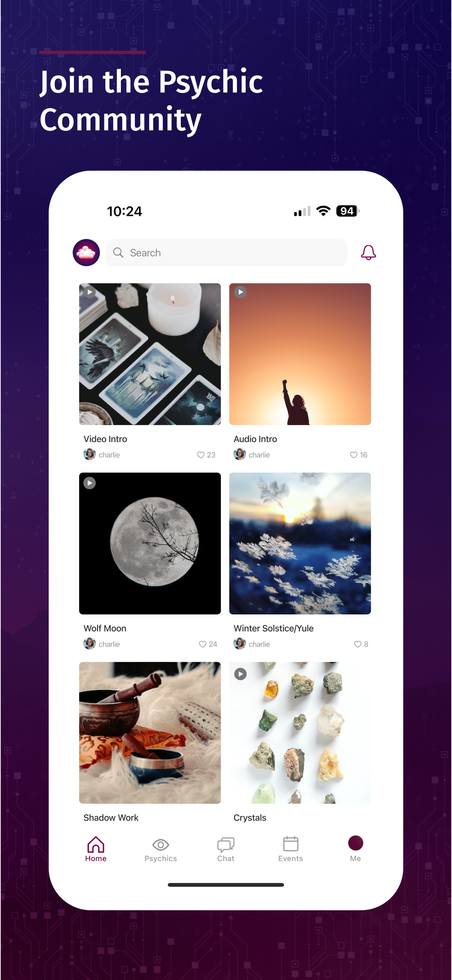This screenshot has height=980, width=452.
Task: Open the Me profile tab
Action: pyautogui.click(x=355, y=849)
